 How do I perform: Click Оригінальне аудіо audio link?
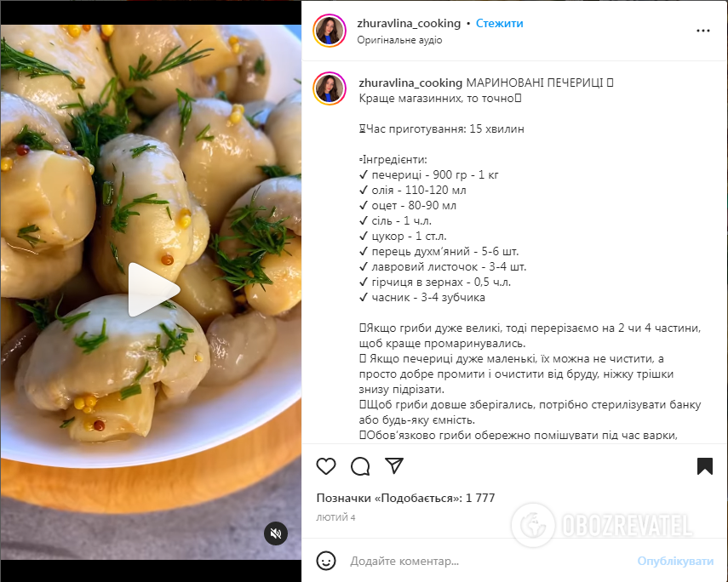(x=399, y=40)
